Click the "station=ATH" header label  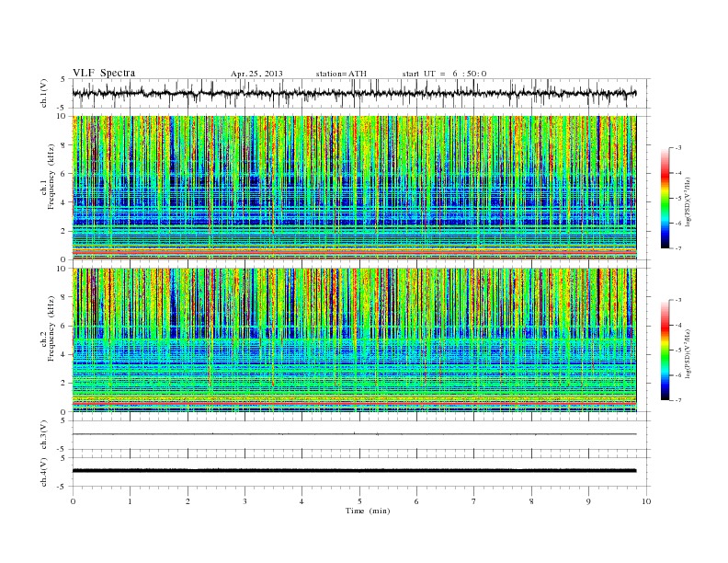tap(341, 74)
